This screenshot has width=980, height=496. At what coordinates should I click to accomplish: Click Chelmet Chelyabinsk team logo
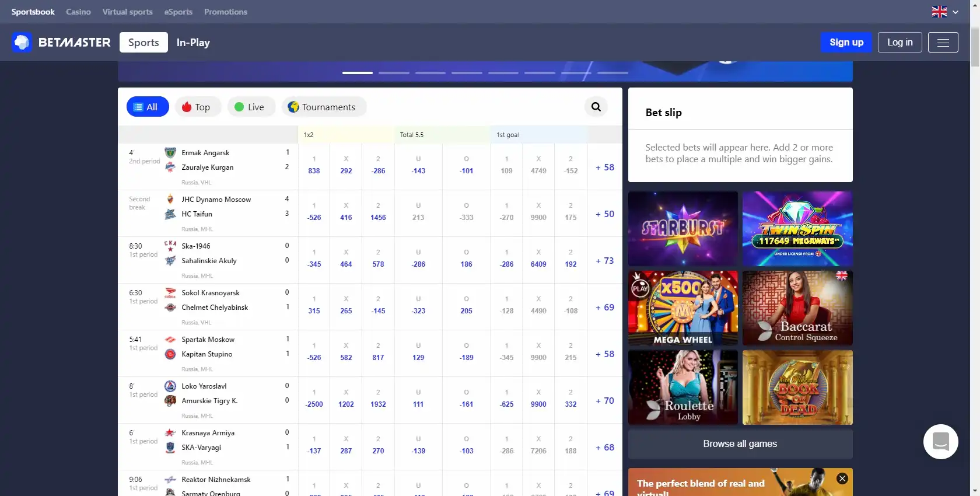(170, 307)
